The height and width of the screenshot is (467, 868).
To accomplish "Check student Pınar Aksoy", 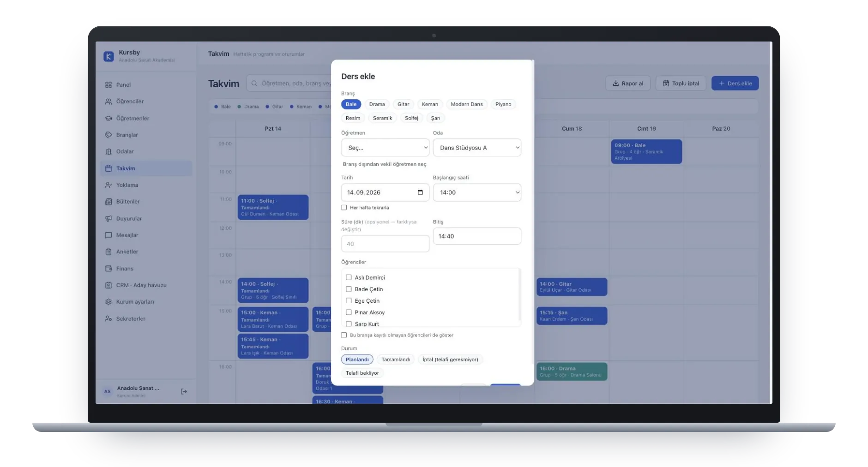I will click(349, 312).
